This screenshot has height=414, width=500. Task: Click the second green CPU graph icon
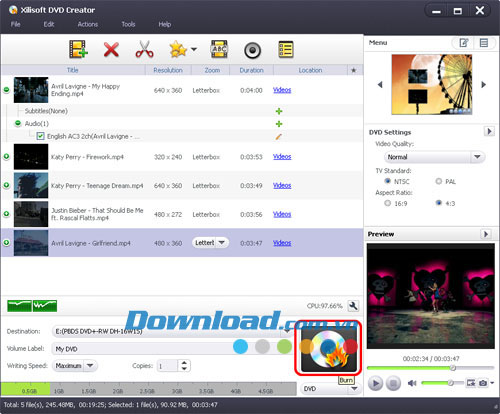pyautogui.click(x=45, y=305)
